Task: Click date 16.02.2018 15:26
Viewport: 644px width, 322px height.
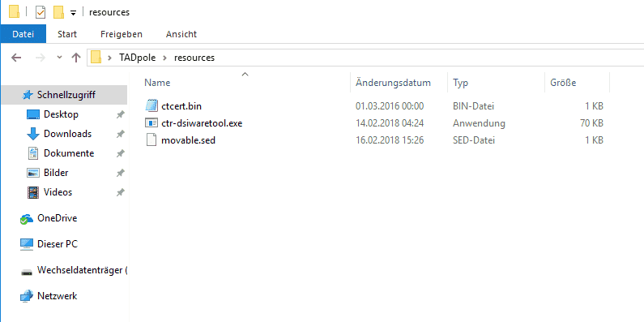Action: 390,140
